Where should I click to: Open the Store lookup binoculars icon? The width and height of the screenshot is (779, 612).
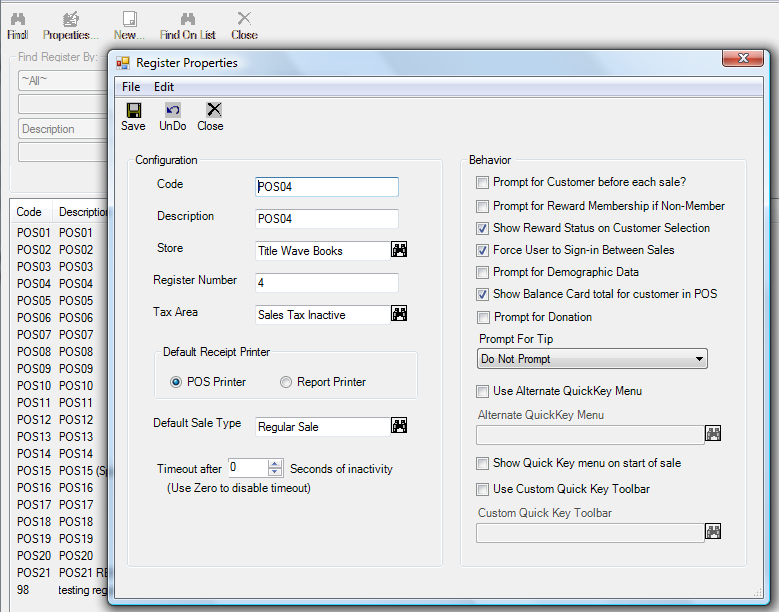399,249
